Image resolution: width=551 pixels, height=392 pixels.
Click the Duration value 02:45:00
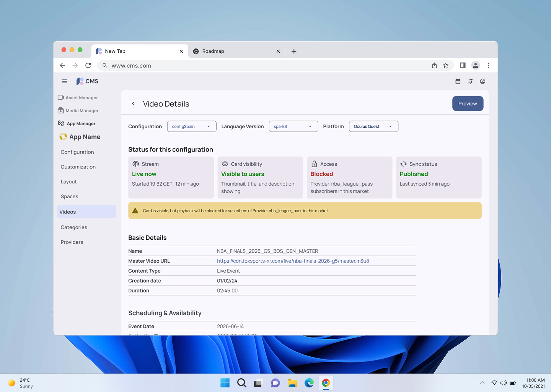[x=227, y=291]
